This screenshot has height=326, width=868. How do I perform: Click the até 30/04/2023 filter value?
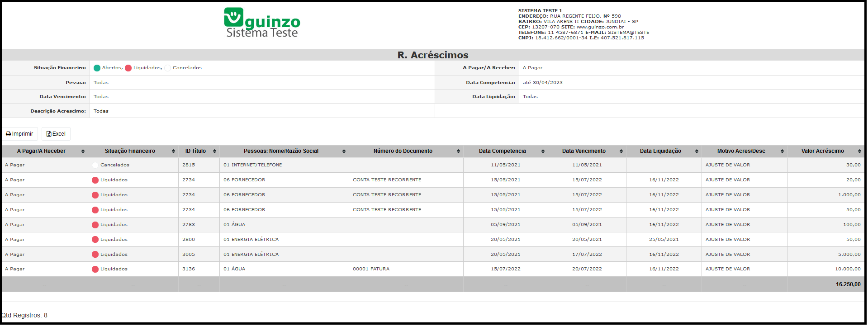[543, 83]
